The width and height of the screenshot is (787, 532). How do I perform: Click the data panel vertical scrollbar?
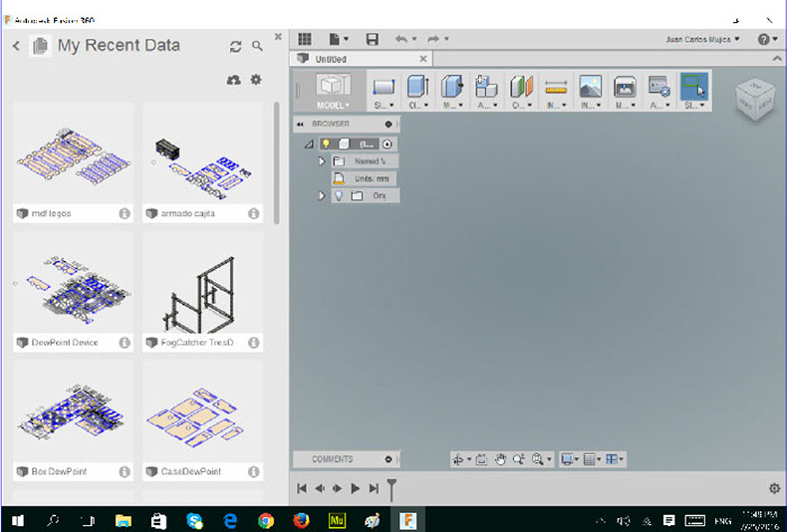(276, 163)
